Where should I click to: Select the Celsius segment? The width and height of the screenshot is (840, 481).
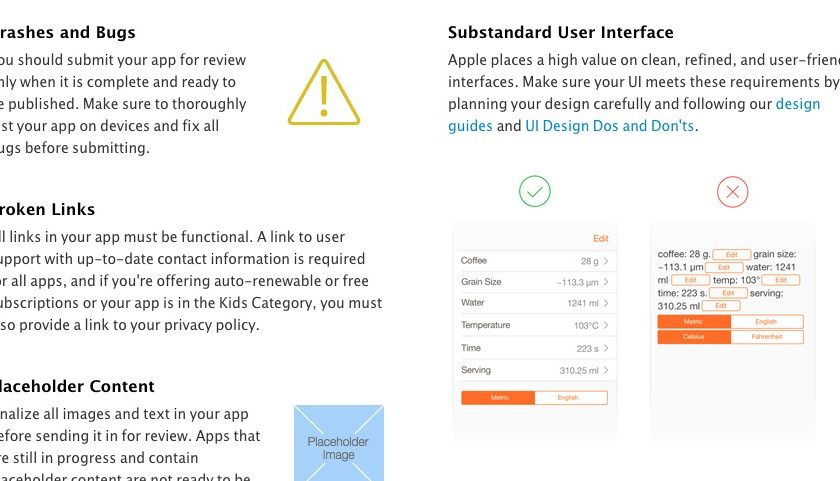click(694, 338)
